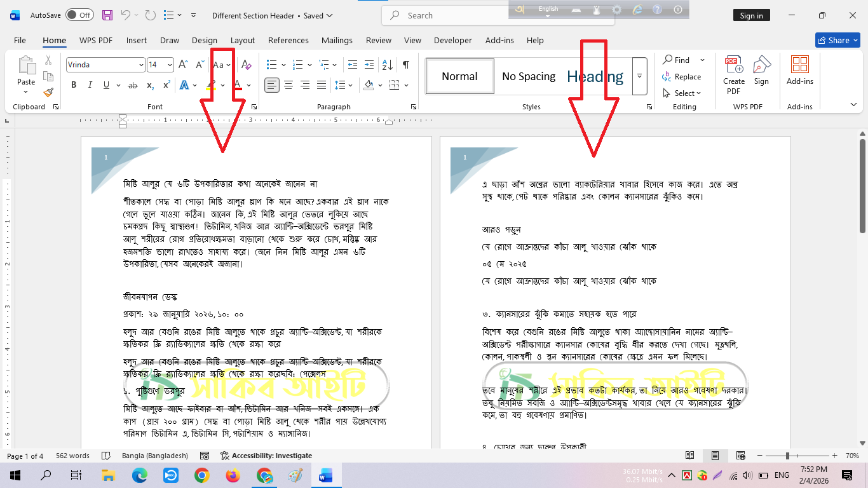
Task: Expand the Styles gallery list
Action: point(640,76)
